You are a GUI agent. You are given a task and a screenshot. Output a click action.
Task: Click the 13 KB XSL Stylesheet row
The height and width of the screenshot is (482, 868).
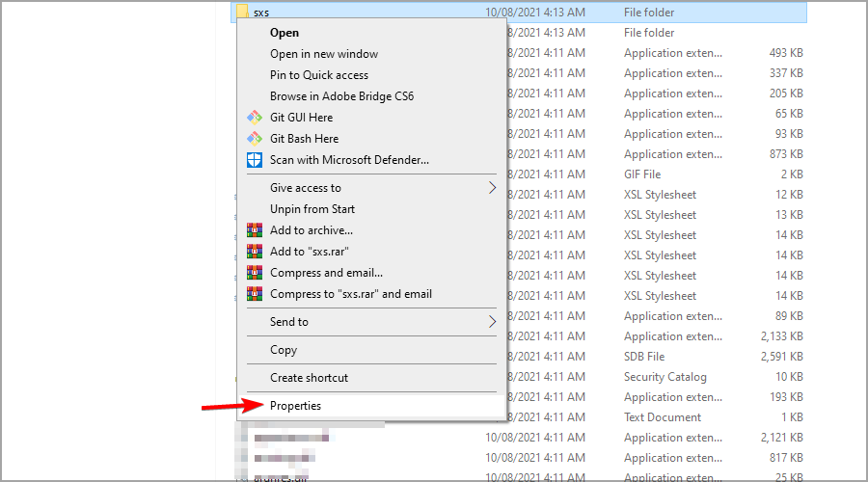pos(657,215)
